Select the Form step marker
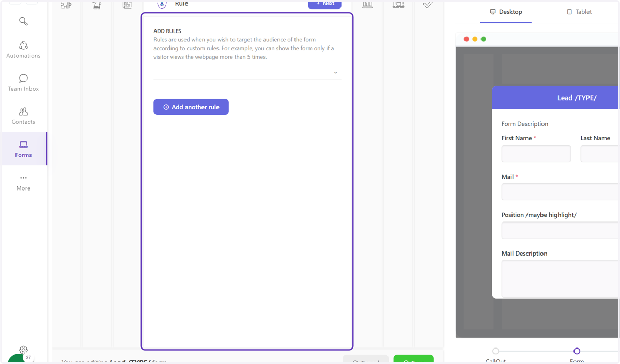This screenshot has width=620, height=364. click(x=577, y=351)
